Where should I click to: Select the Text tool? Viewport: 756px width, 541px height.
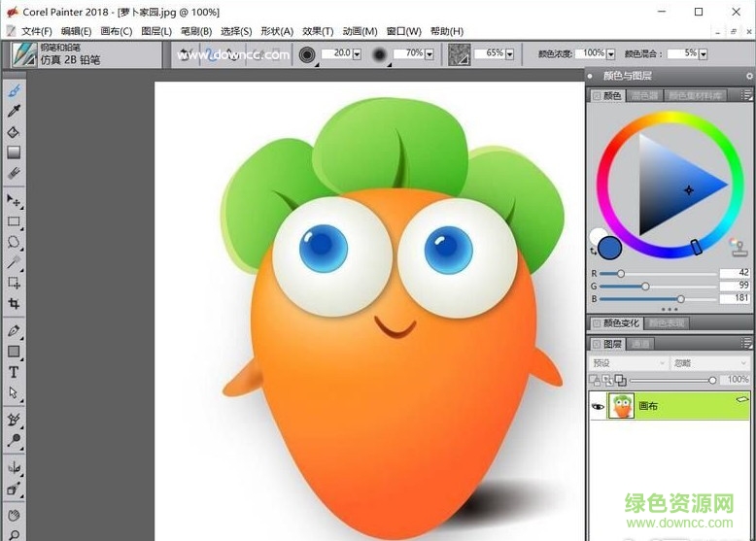click(x=14, y=372)
